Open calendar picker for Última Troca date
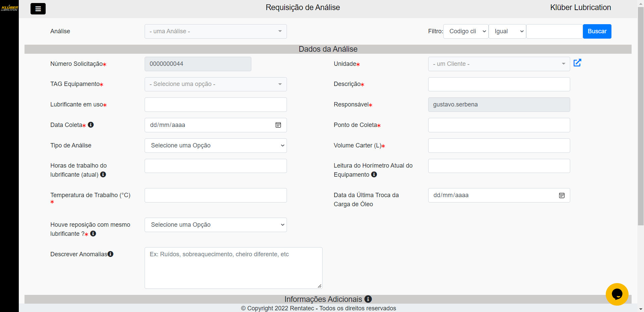The image size is (644, 312). [561, 195]
